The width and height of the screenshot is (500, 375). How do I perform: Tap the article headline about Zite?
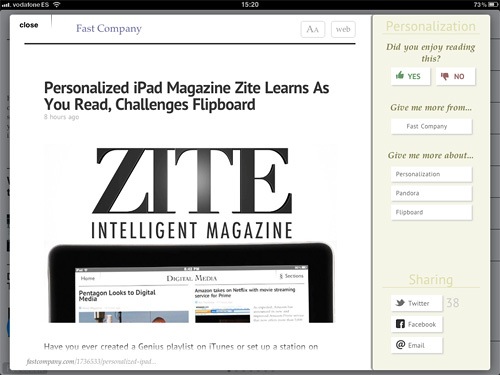186,96
